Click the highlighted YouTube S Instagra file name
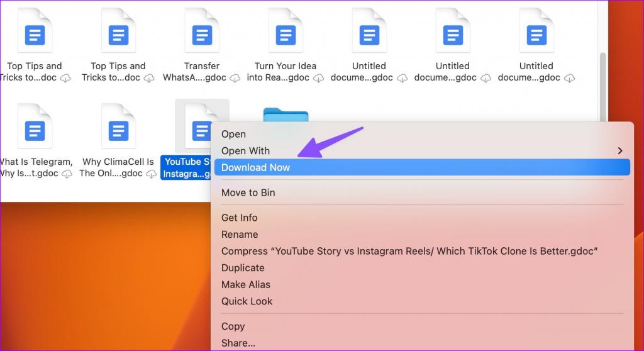Screen dimensions: 644x351 click(x=186, y=168)
